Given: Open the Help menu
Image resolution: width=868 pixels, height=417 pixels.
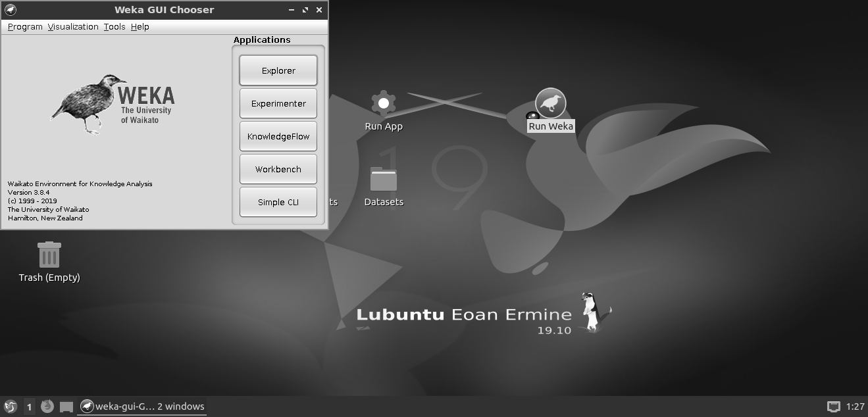Looking at the screenshot, I should tap(140, 27).
